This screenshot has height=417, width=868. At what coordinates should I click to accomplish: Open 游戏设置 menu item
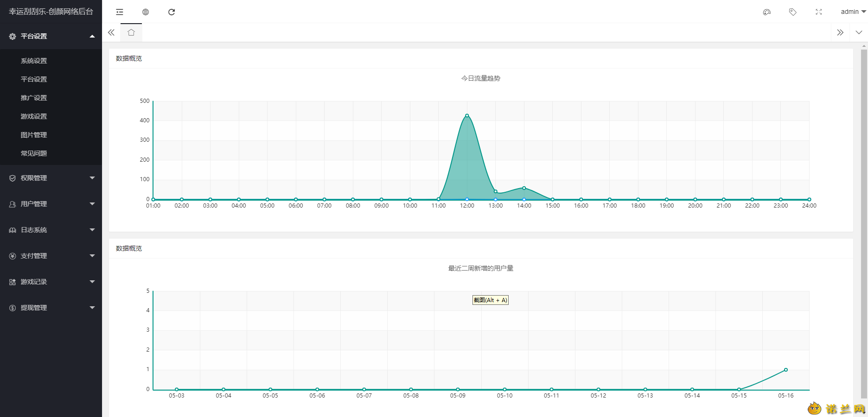pos(51,116)
